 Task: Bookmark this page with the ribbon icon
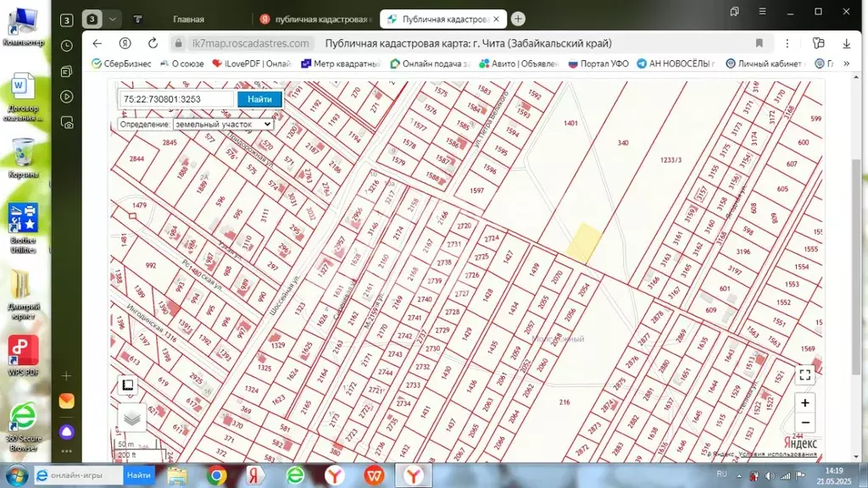point(759,43)
